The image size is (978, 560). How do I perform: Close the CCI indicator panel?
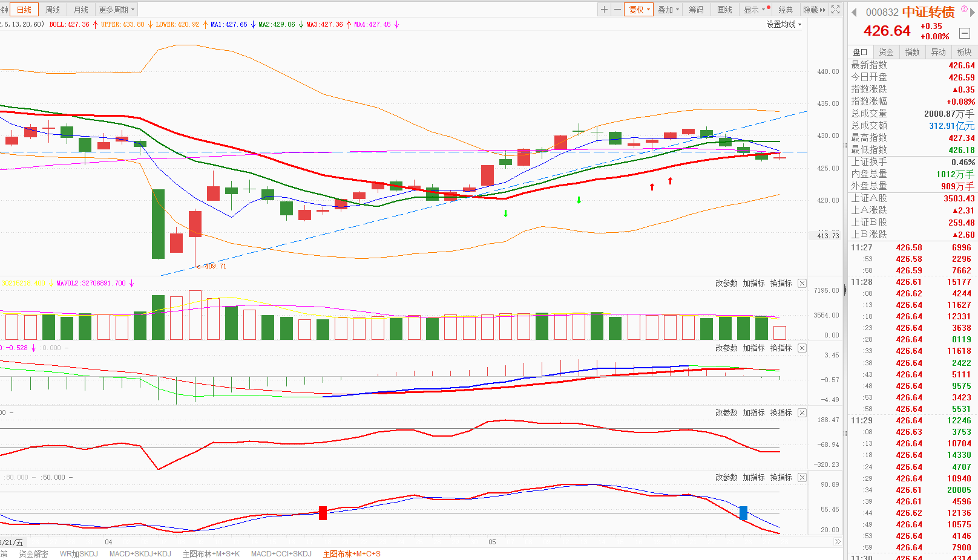[x=802, y=412]
